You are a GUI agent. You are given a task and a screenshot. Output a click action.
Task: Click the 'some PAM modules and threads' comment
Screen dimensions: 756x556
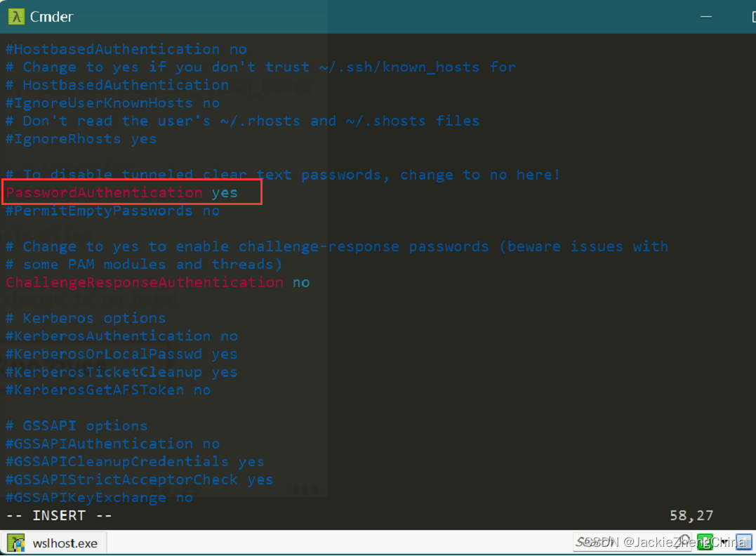pos(144,264)
